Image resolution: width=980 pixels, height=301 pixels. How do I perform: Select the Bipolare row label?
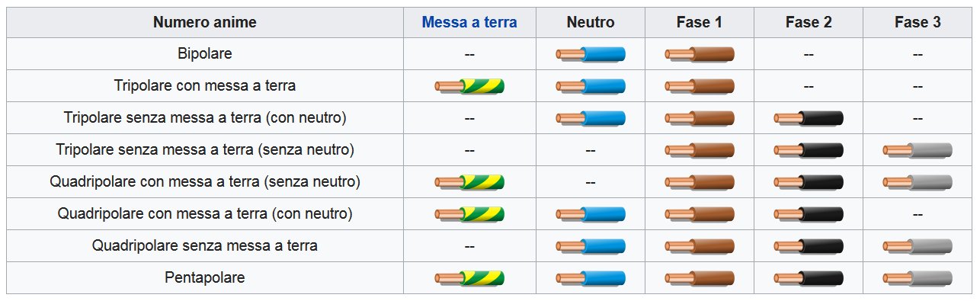tap(205, 54)
